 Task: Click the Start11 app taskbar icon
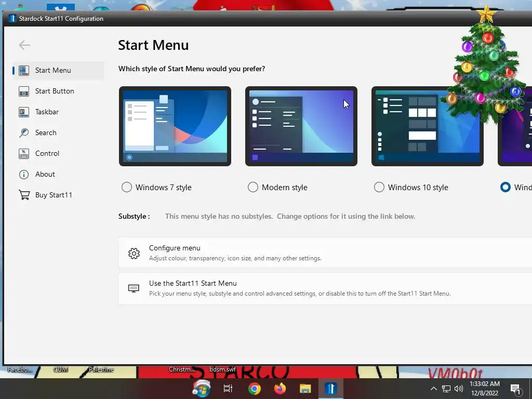tap(331, 389)
